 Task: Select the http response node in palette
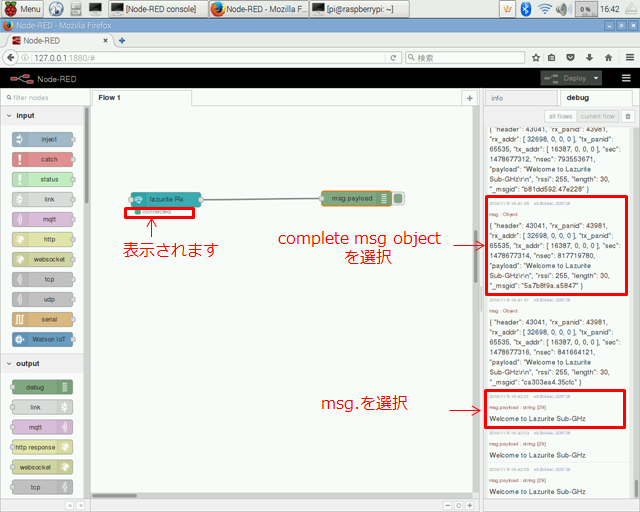point(42,447)
